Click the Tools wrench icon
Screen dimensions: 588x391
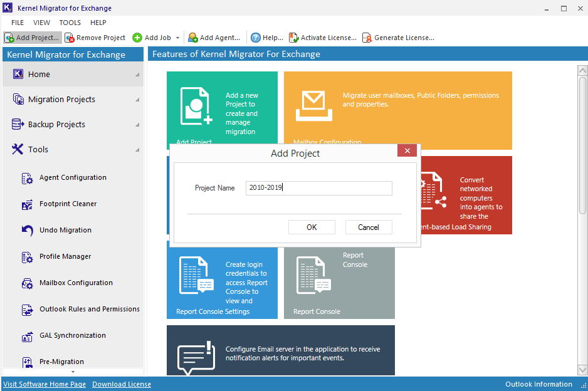18,149
